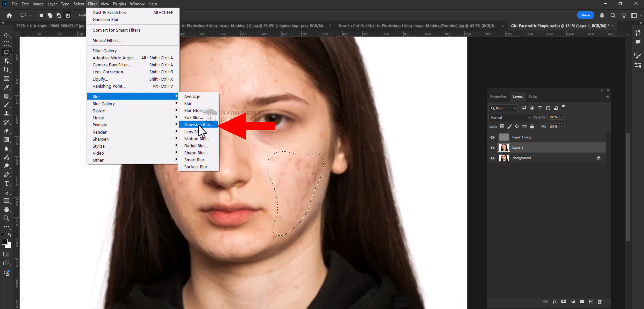The image size is (644, 309).
Task: Choose Surface Blur... filter
Action: coord(198,167)
